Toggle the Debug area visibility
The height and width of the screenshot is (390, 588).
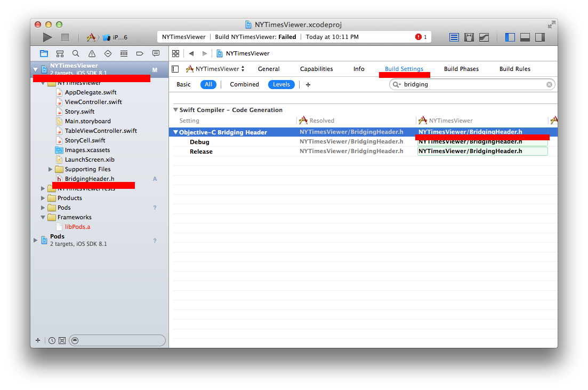tap(525, 37)
